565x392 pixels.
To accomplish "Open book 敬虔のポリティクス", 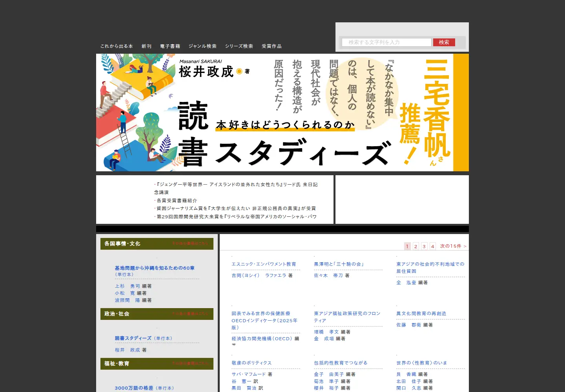I will pyautogui.click(x=252, y=363).
